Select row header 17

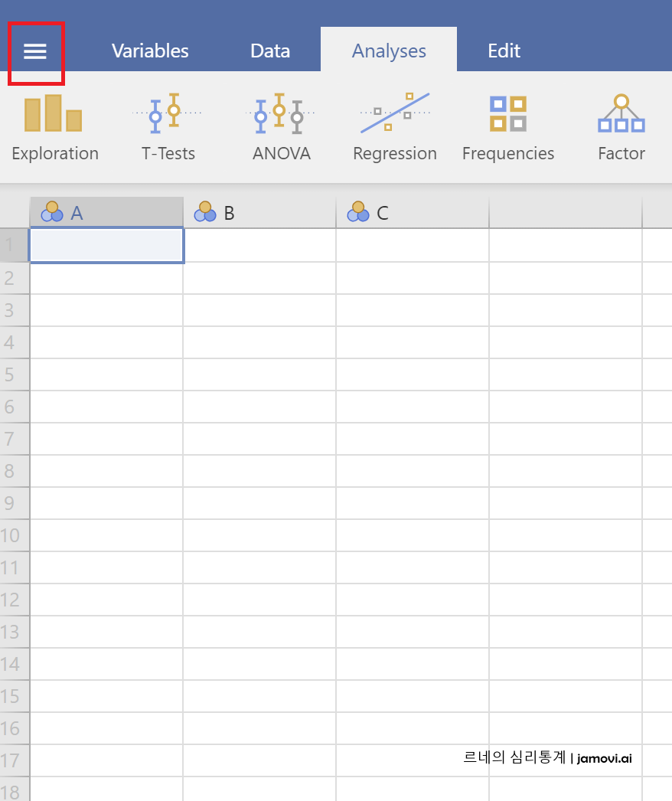coord(15,760)
